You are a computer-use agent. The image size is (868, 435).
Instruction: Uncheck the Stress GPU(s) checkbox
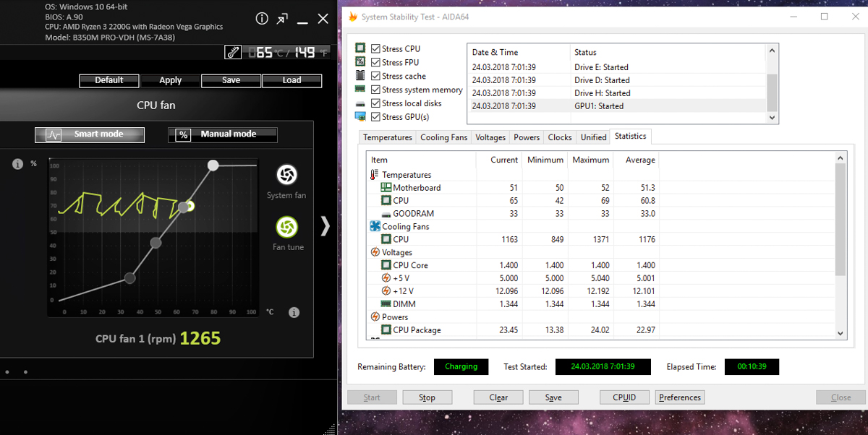pyautogui.click(x=375, y=116)
